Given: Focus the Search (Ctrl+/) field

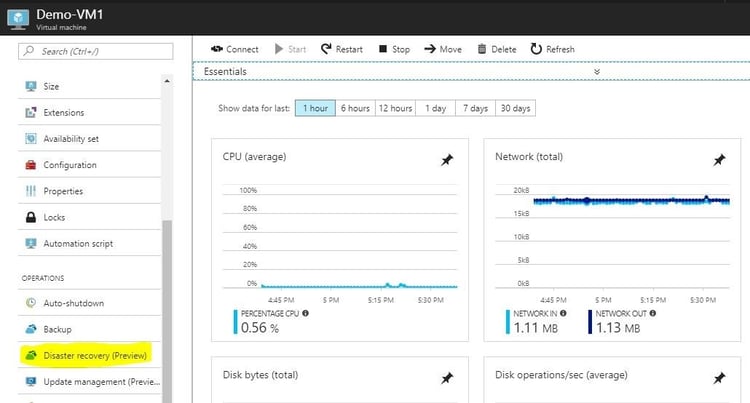Looking at the screenshot, I should 96,51.
